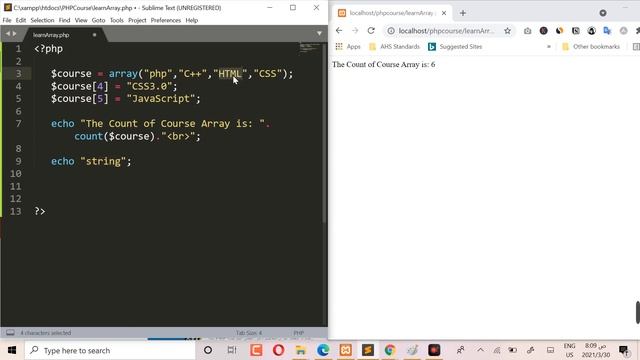Open the File menu in Sublime Text

tap(7, 20)
